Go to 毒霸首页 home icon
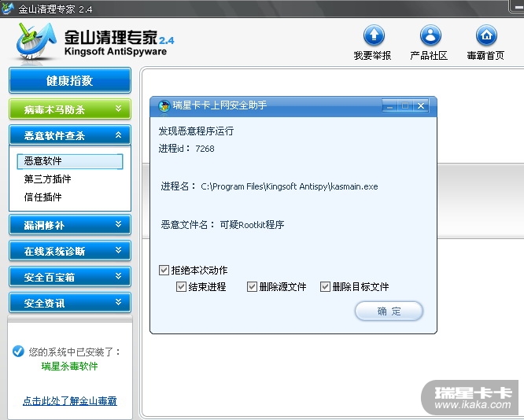Screen dimensions: 524x420 [486, 35]
